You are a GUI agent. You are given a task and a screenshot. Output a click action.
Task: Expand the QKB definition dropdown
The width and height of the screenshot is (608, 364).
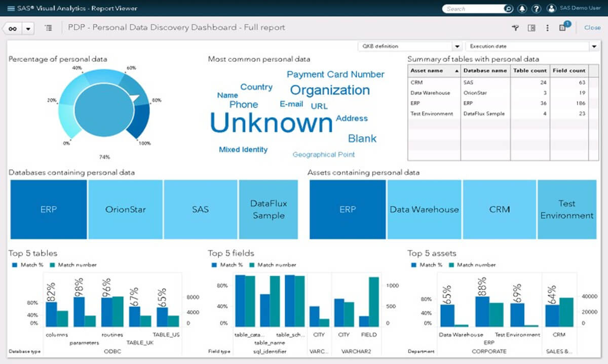(457, 46)
